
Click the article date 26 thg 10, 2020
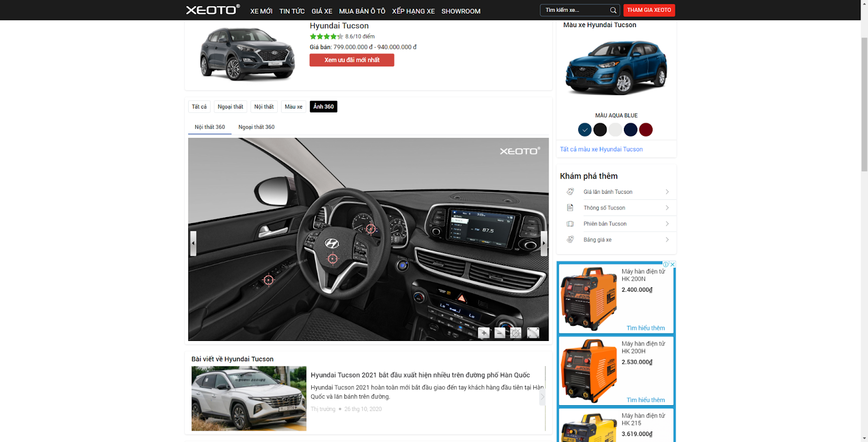pyautogui.click(x=363, y=409)
